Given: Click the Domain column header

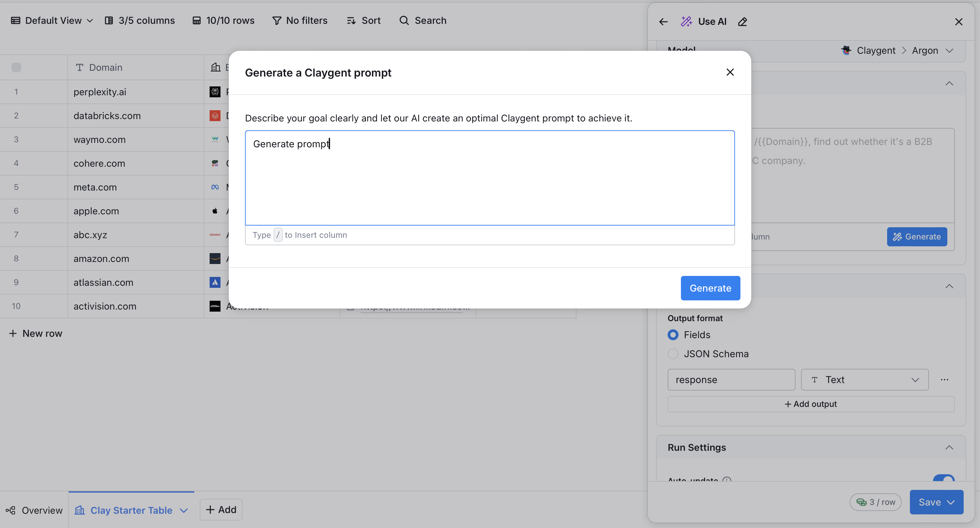Looking at the screenshot, I should click(x=136, y=67).
